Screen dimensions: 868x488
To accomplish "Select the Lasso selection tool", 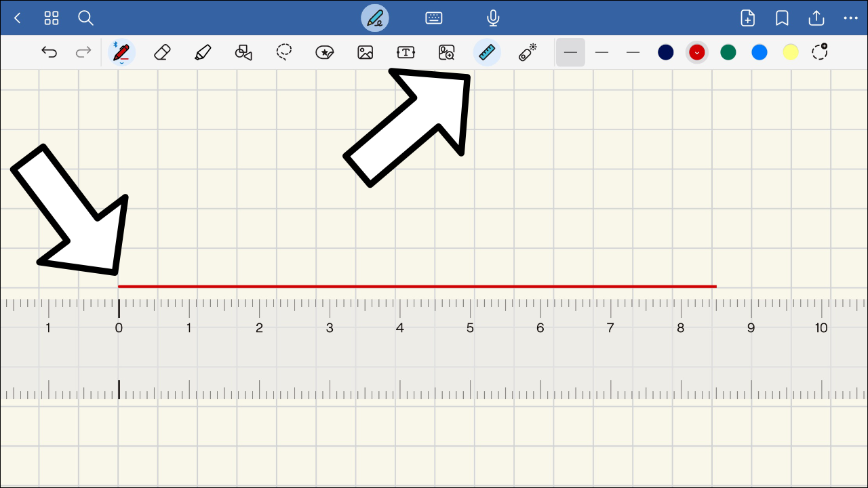I will point(284,52).
